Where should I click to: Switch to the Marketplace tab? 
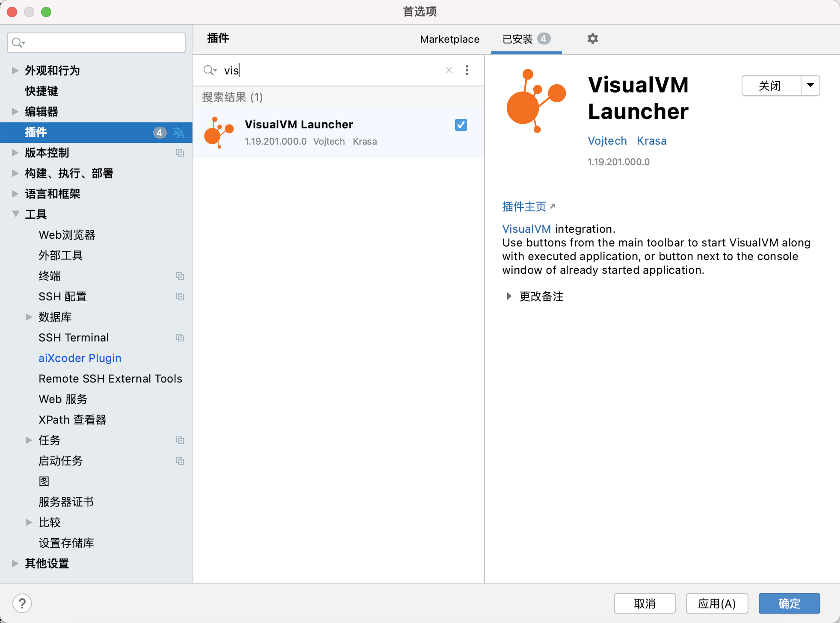(450, 39)
